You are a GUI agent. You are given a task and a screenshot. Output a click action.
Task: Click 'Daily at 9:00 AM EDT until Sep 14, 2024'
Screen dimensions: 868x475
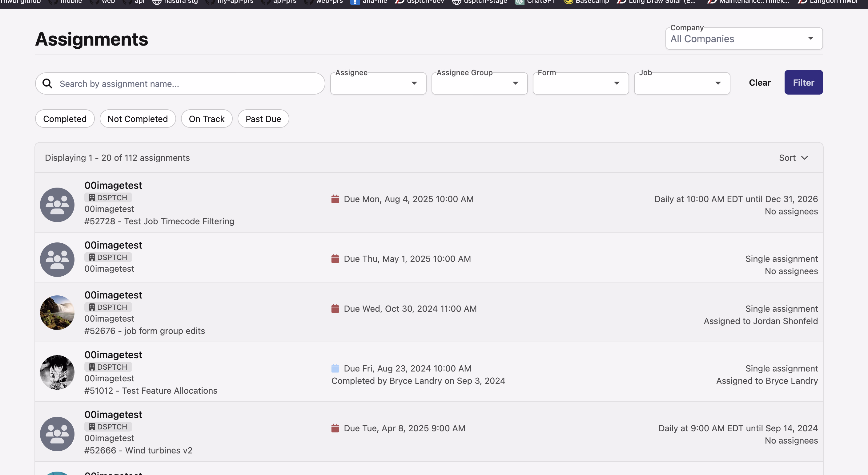click(x=738, y=428)
